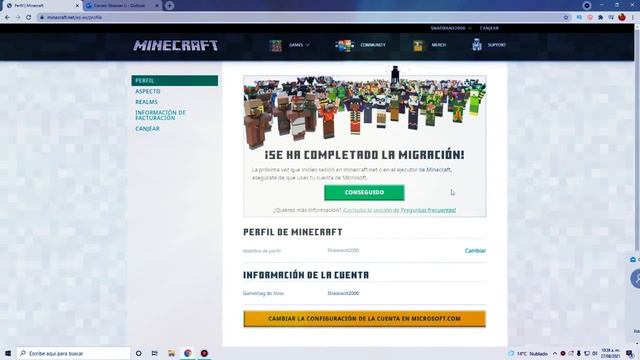Open File Explorer from taskbar
The height and width of the screenshot is (360, 640).
pos(171,353)
